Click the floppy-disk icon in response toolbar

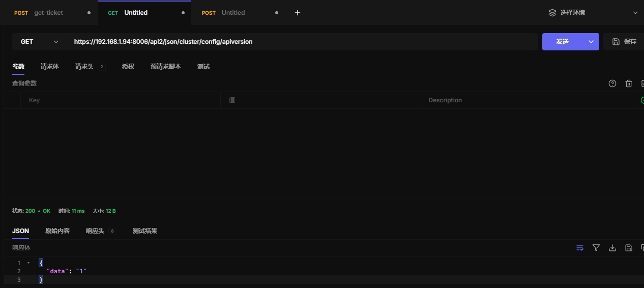click(x=629, y=248)
